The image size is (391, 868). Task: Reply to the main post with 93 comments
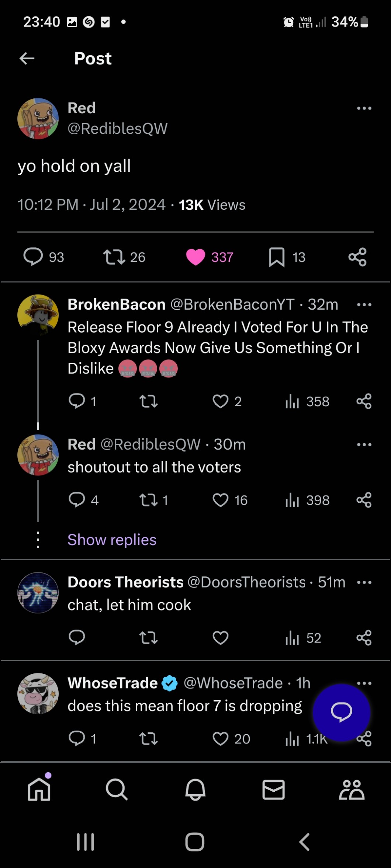pyautogui.click(x=33, y=257)
